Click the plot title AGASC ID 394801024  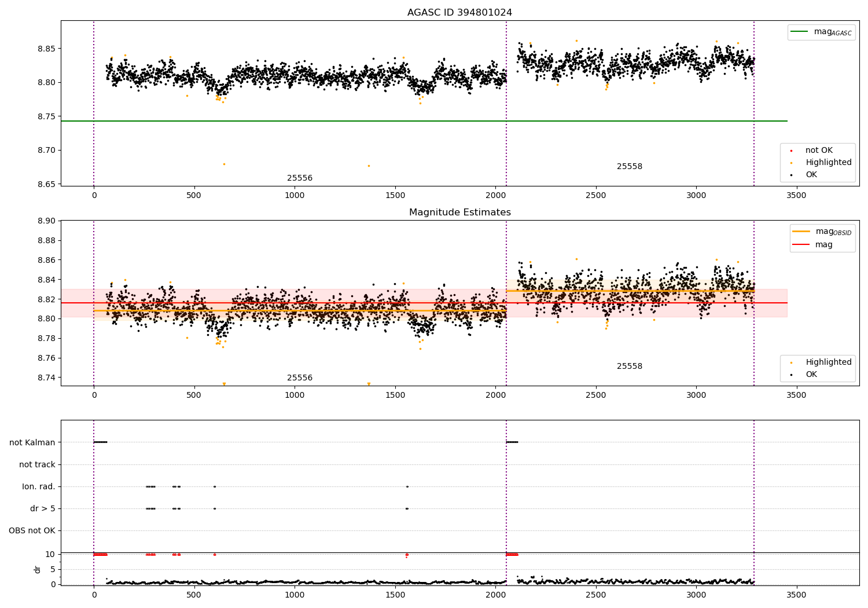tap(459, 13)
